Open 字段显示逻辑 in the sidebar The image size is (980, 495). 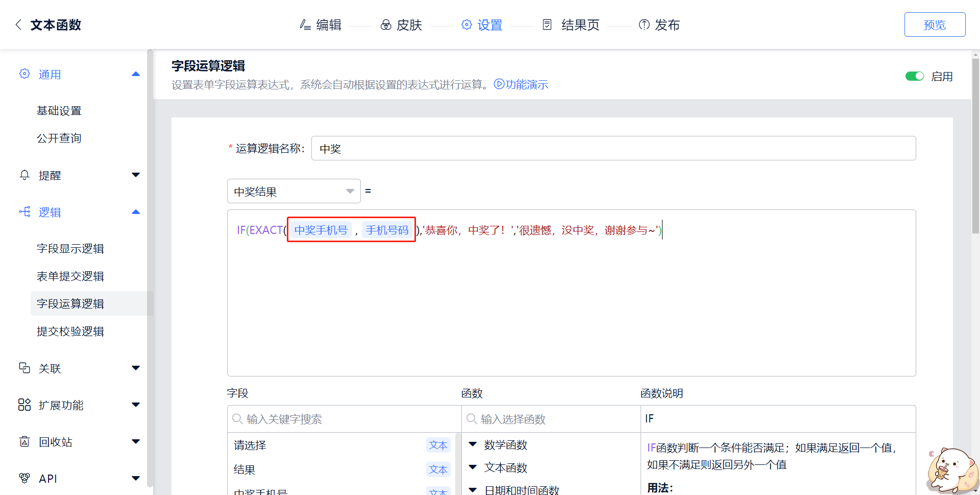[x=70, y=248]
